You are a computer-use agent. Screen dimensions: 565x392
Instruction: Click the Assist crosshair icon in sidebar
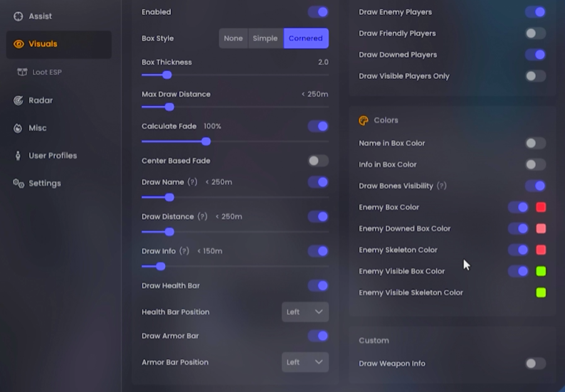[19, 16]
